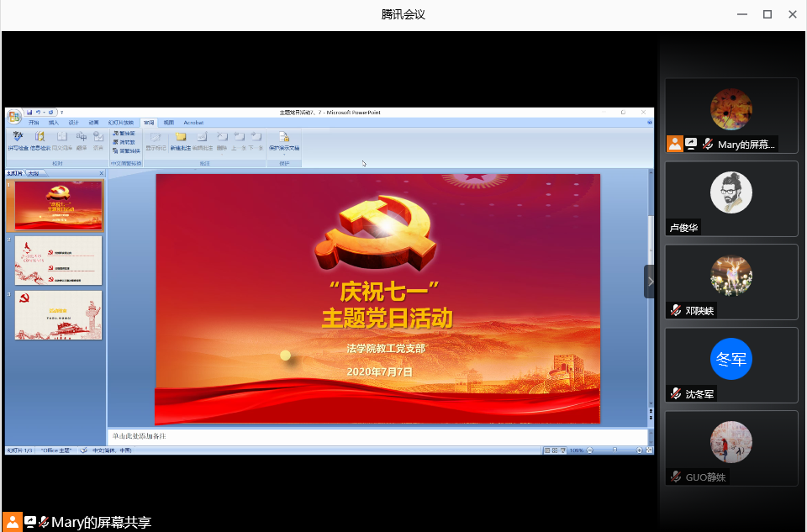The height and width of the screenshot is (532, 807).
Task: Click the Save icon in quick access toolbar
Action: point(29,112)
